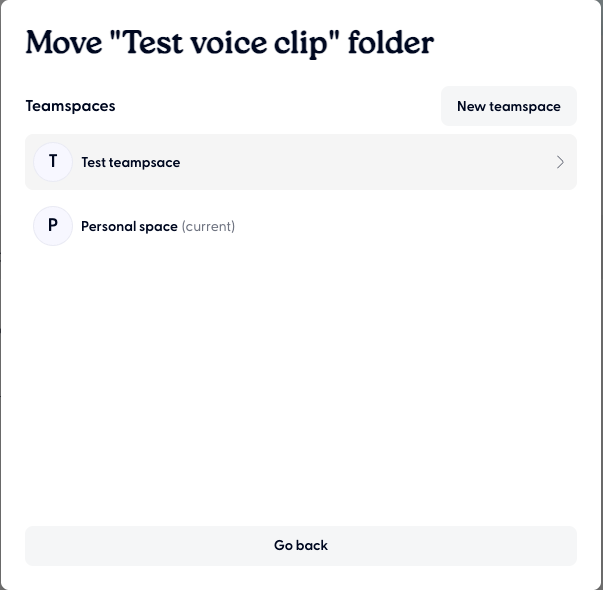This screenshot has height=590, width=603.
Task: Return to the previous step with Go back
Action: (x=300, y=545)
